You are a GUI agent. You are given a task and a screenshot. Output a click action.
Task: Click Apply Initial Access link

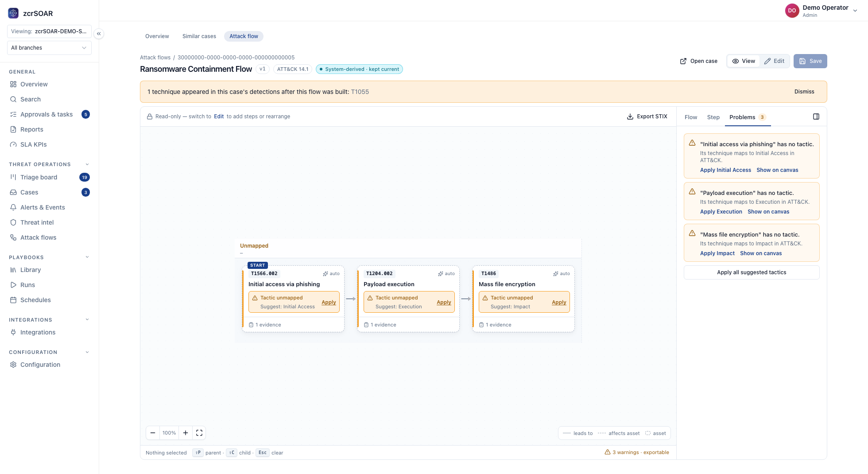725,170
